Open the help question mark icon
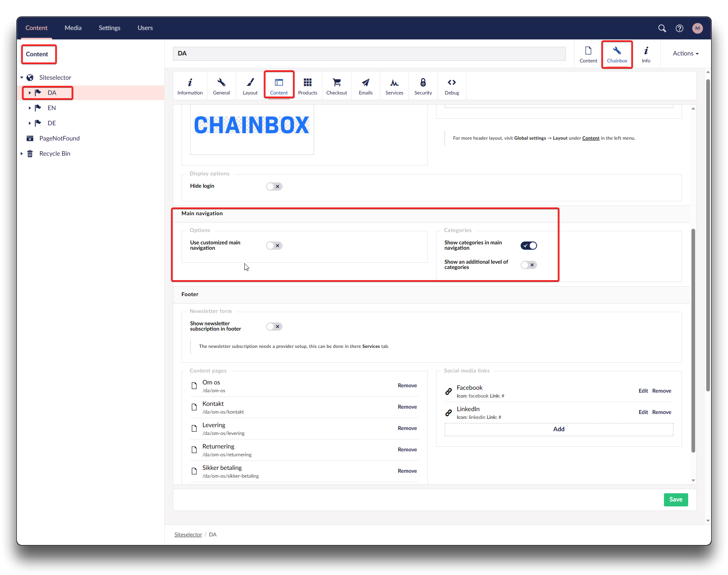The image size is (728, 575). click(680, 28)
